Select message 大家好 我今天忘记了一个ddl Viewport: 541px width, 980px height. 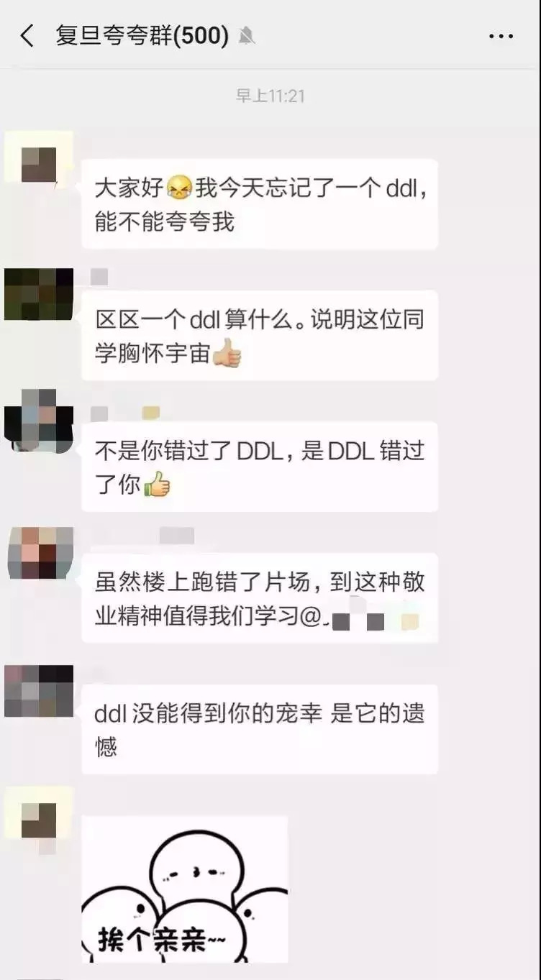(x=260, y=205)
